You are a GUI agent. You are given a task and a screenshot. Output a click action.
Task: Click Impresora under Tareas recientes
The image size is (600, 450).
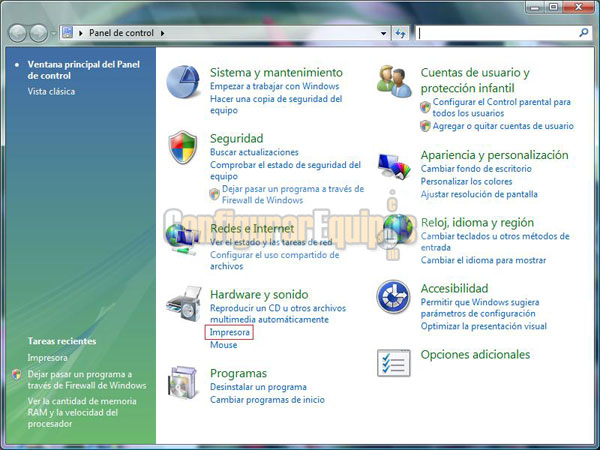coord(47,358)
